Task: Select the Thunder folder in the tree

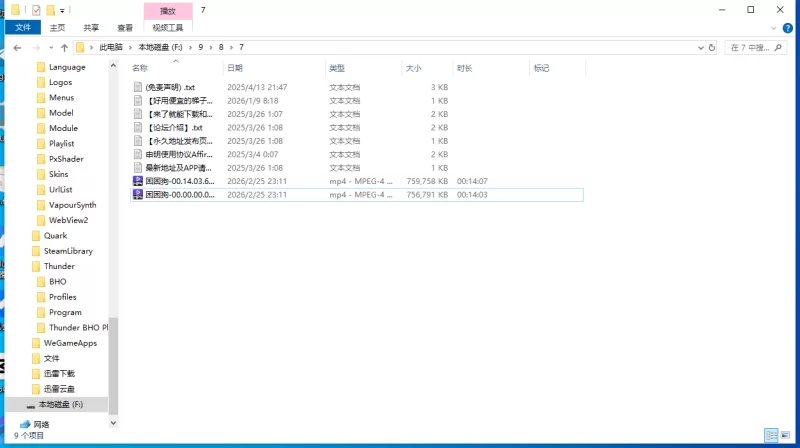Action: click(x=59, y=266)
